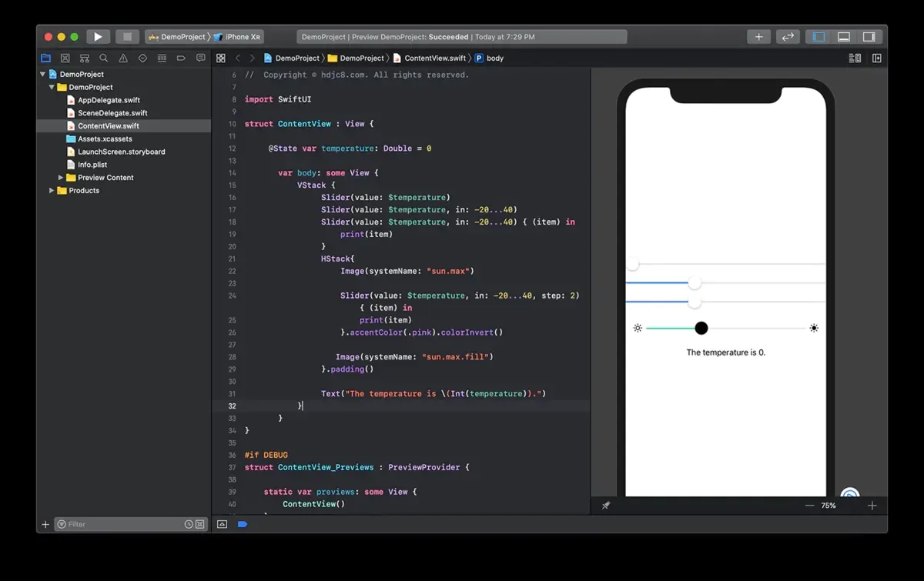Zoom out the preview canvas
This screenshot has height=581, width=924.
pos(809,506)
